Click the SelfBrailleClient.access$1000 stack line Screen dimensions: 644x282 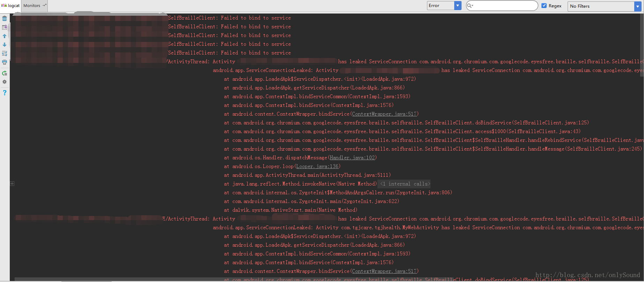(x=402, y=131)
